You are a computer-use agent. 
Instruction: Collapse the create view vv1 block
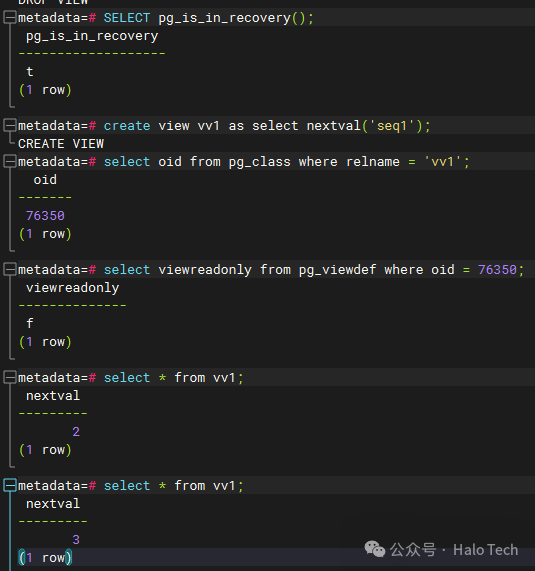click(10, 126)
